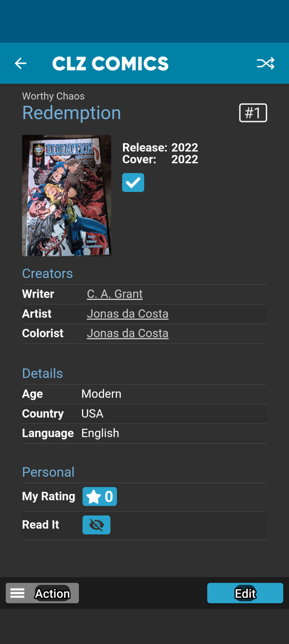Tap the Details section header
The height and width of the screenshot is (644, 289).
(x=42, y=373)
